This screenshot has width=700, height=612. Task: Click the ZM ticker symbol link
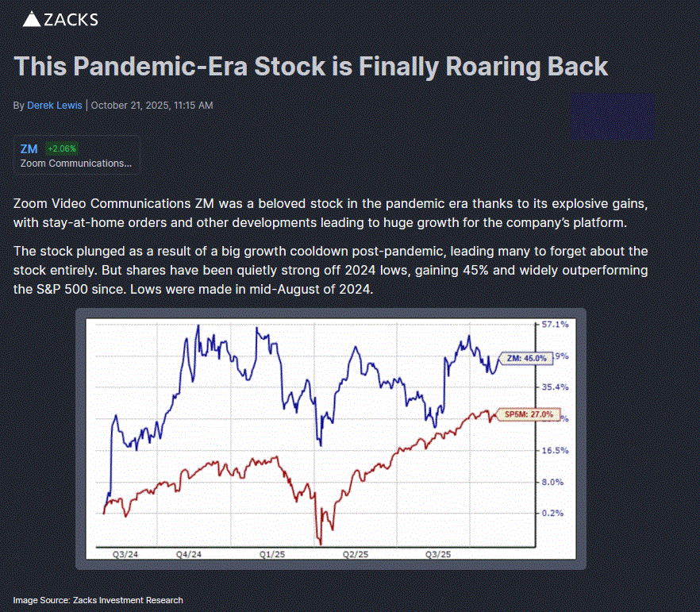point(29,148)
